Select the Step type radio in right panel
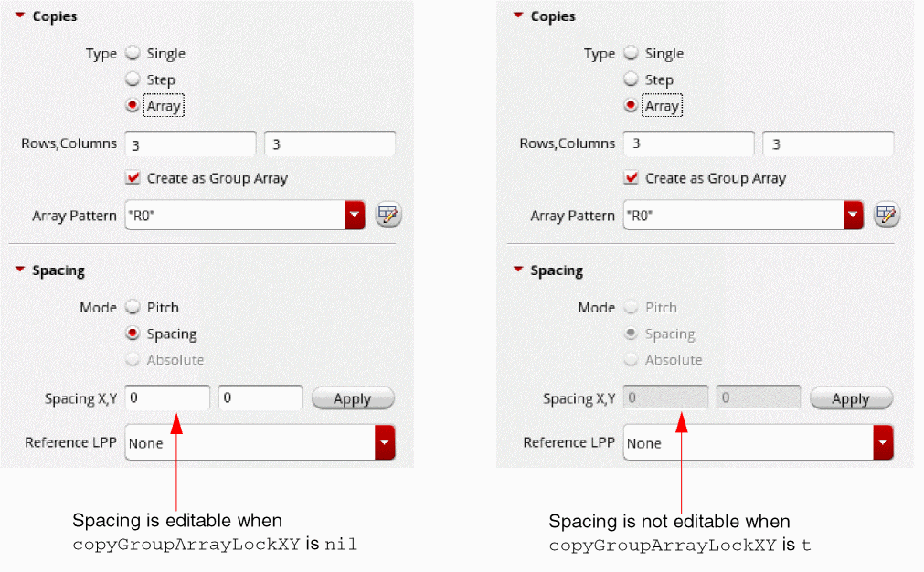924x572 pixels. click(631, 79)
